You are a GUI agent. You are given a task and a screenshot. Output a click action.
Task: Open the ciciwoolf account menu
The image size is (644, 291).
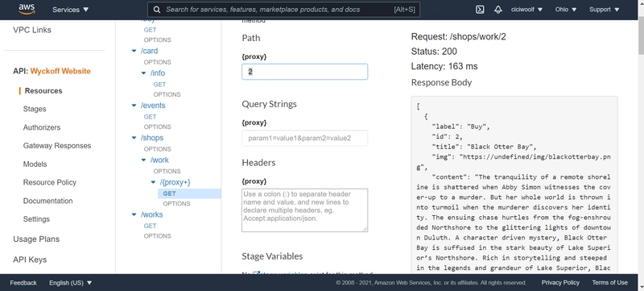(526, 10)
